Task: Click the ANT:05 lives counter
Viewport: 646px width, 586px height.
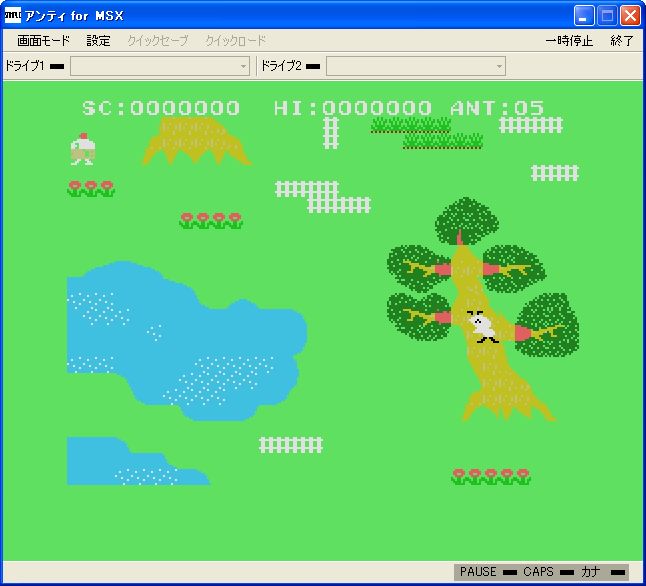Action: [497, 108]
